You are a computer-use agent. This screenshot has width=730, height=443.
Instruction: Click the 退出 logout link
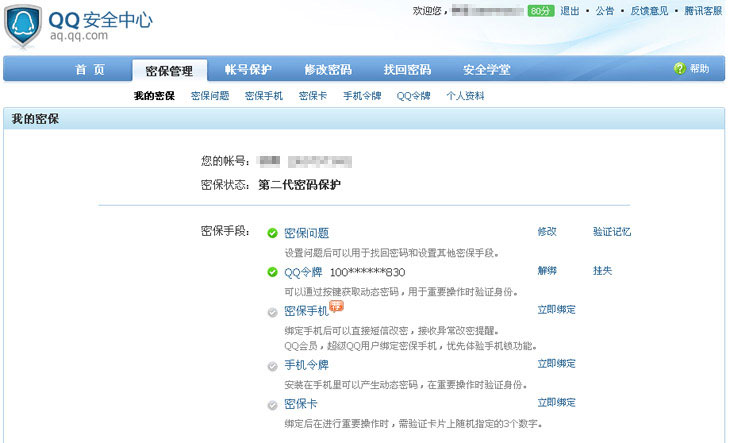point(570,11)
